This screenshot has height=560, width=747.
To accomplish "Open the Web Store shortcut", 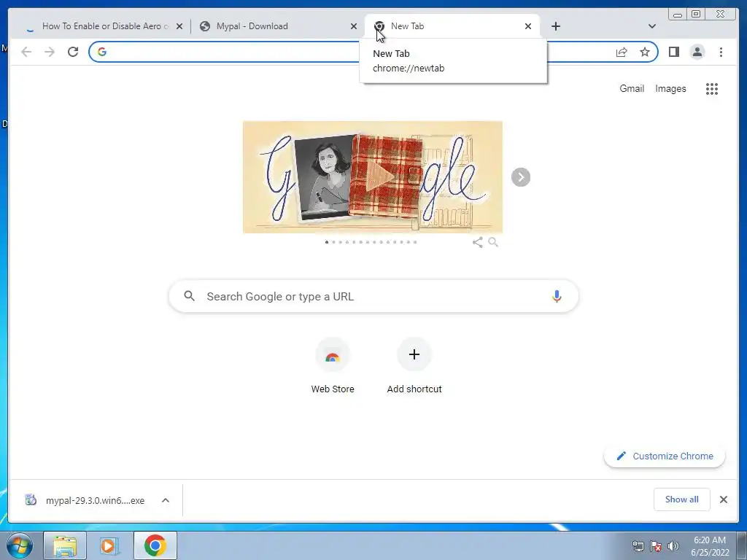I will [x=333, y=366].
